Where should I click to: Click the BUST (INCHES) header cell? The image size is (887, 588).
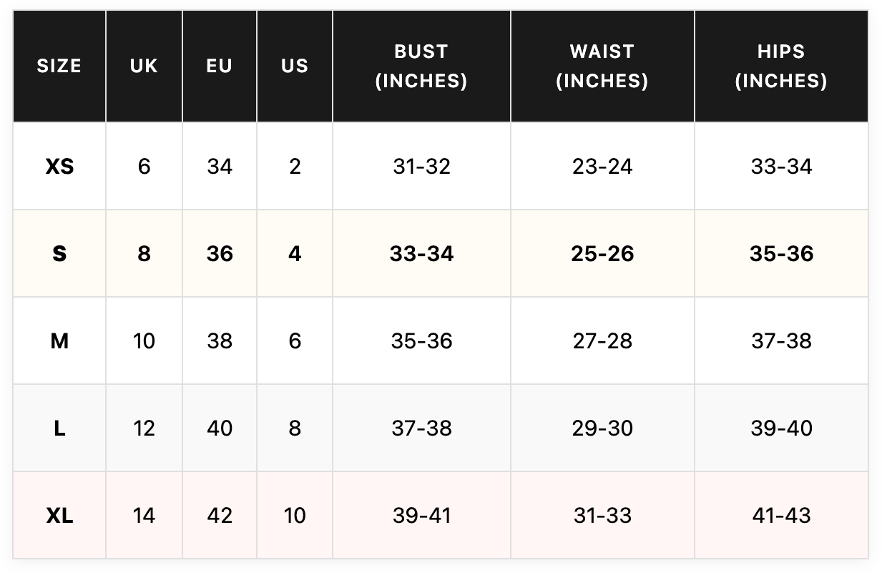click(421, 66)
